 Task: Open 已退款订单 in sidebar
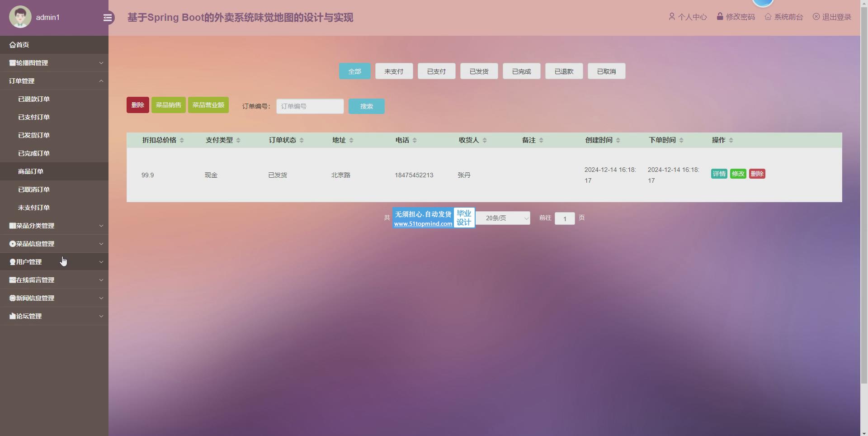(x=34, y=99)
